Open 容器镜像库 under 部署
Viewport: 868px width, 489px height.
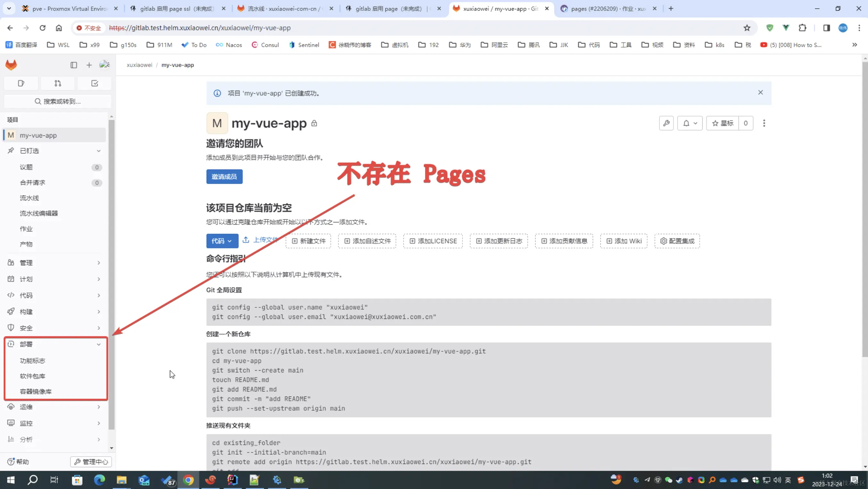point(36,391)
